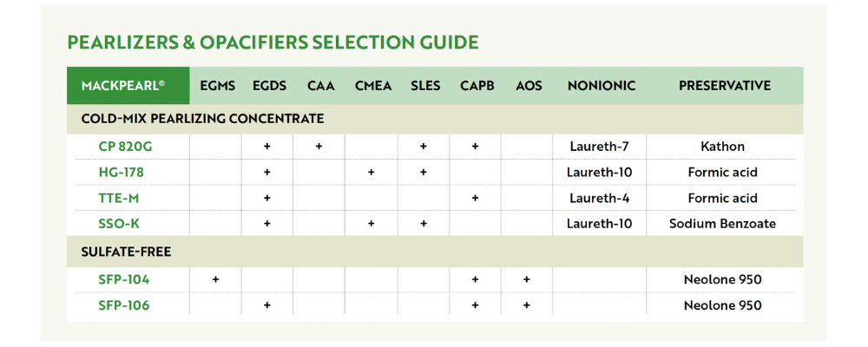Open the HG-178 product name
This screenshot has height=347, width=868.
coord(121,172)
